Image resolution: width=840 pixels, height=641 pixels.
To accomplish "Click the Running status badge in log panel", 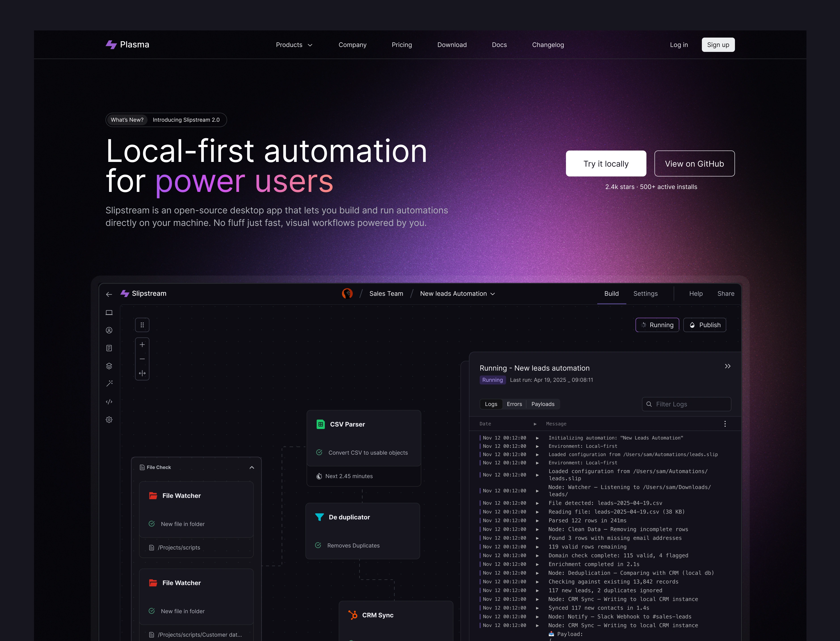I will coord(492,380).
